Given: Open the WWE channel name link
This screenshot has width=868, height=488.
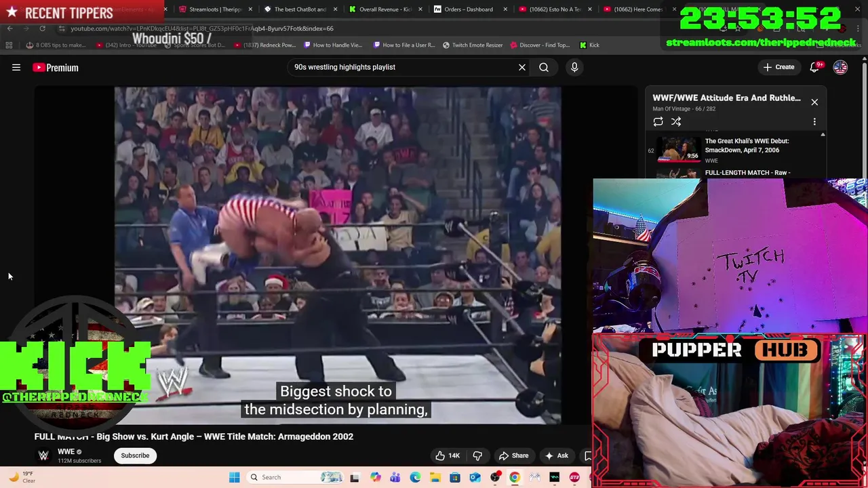Looking at the screenshot, I should 66,451.
